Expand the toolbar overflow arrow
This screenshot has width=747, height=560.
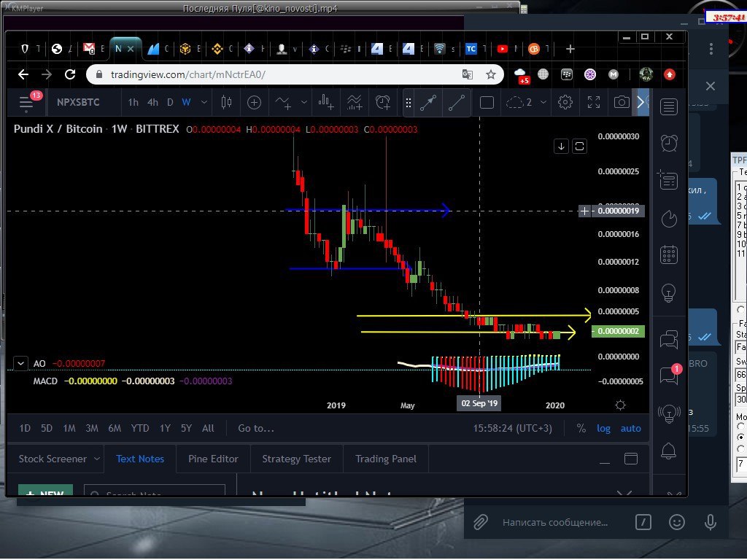tap(640, 102)
